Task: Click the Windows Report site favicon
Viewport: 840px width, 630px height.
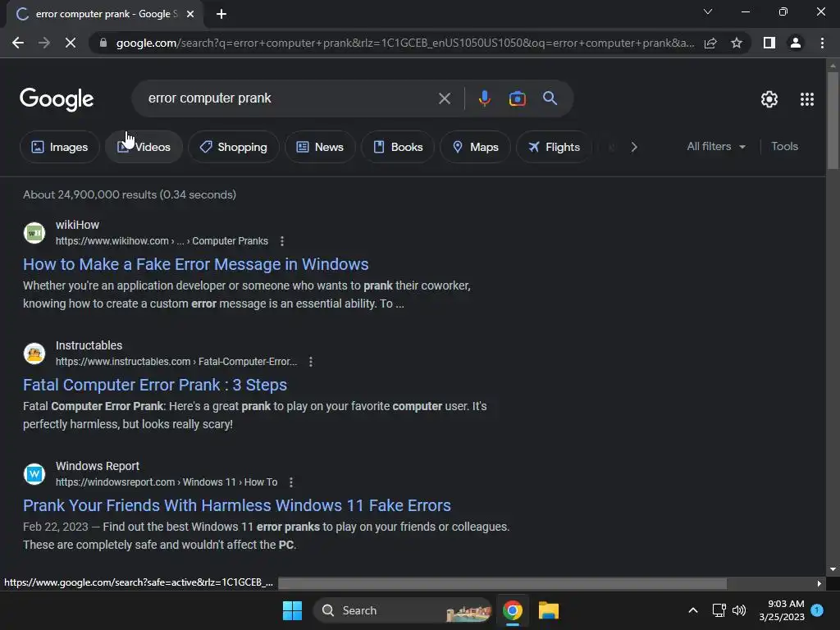Action: (34, 473)
